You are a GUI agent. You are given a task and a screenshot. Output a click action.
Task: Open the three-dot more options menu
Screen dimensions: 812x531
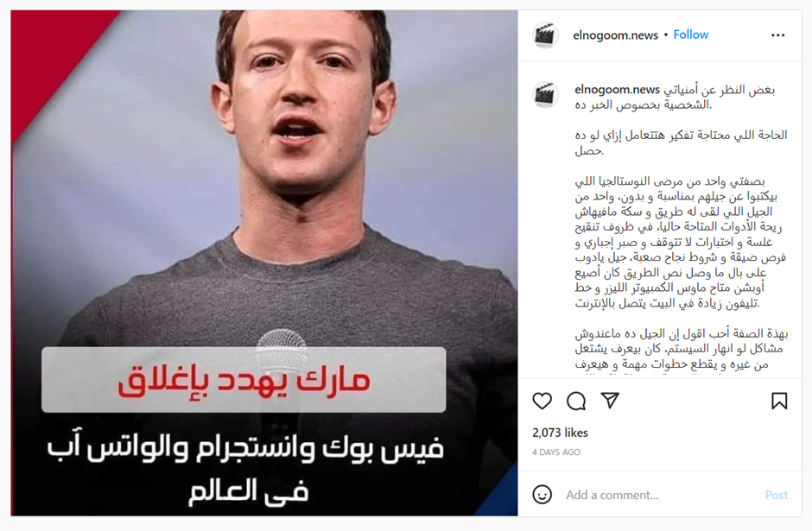tap(777, 35)
